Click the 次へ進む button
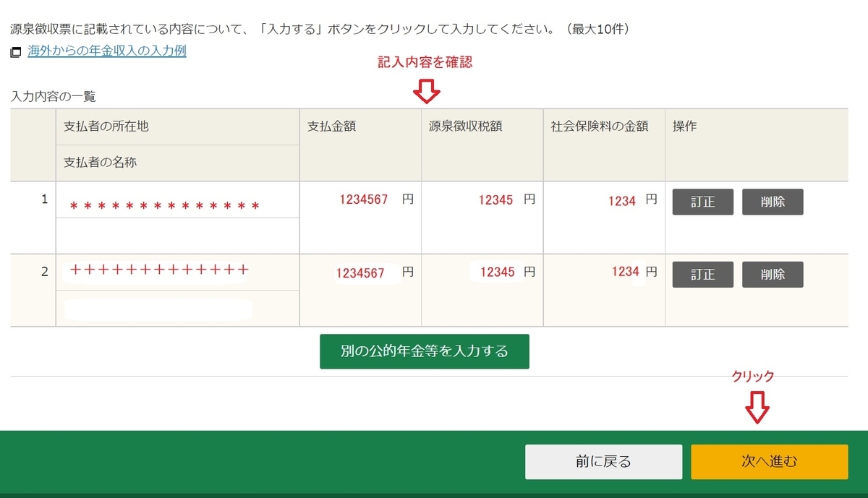This screenshot has height=498, width=868. (769, 460)
